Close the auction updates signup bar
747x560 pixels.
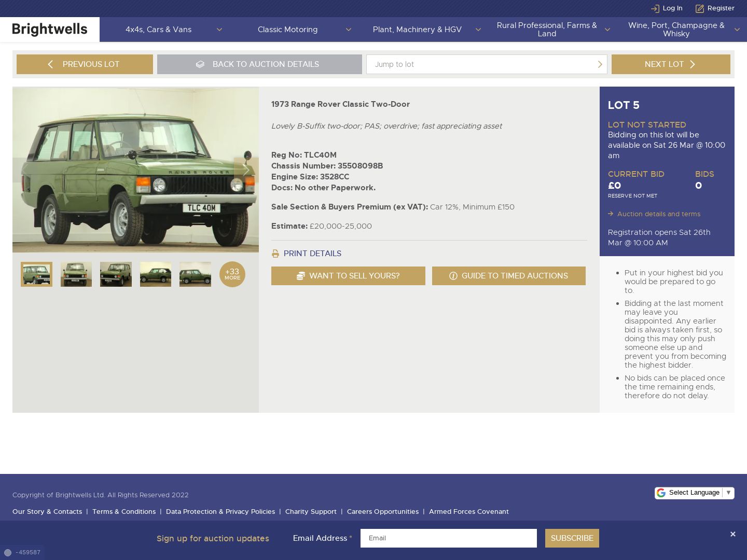tap(732, 534)
